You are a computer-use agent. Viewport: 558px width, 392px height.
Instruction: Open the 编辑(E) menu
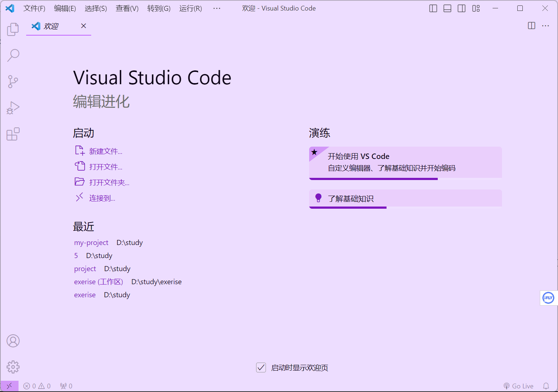(65, 8)
